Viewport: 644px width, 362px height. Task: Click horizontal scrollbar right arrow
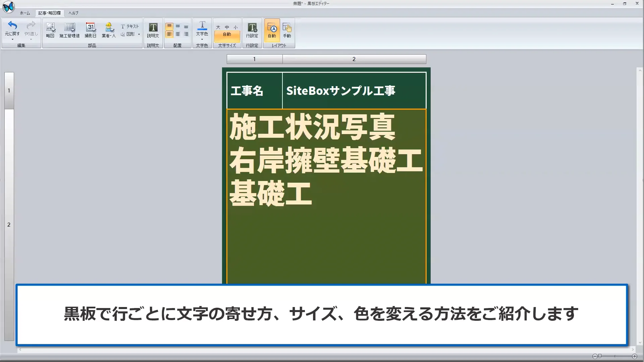(x=633, y=349)
